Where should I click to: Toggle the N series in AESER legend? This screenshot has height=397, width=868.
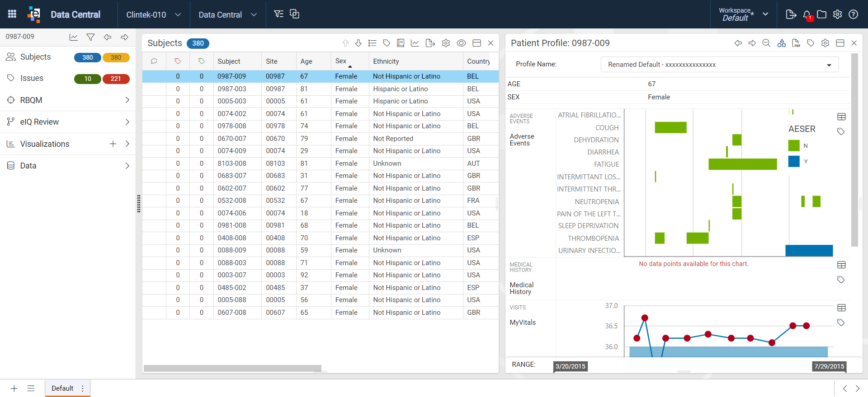click(x=794, y=145)
